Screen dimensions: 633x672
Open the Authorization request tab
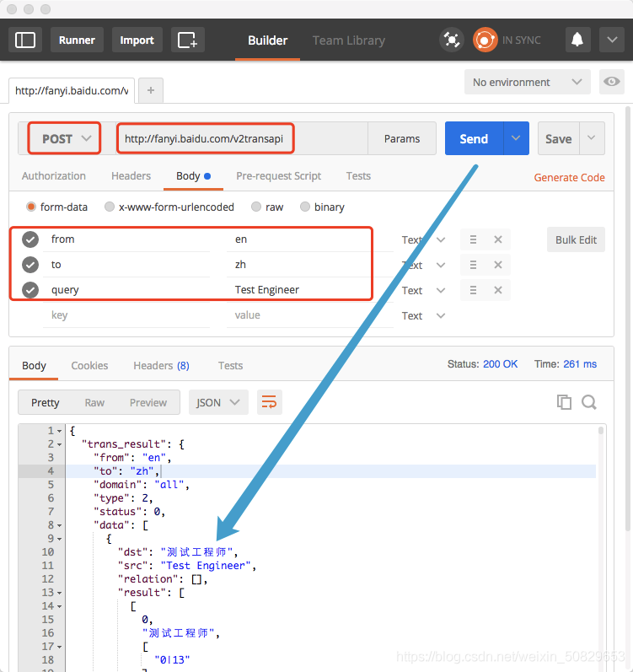(x=54, y=176)
